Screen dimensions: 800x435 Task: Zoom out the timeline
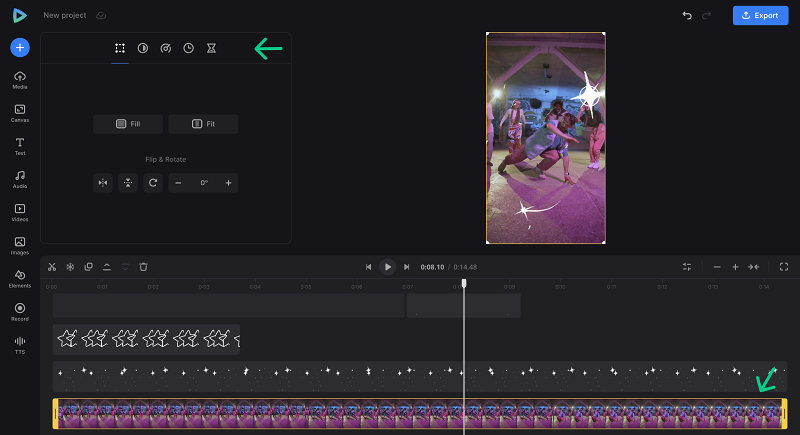coord(717,267)
